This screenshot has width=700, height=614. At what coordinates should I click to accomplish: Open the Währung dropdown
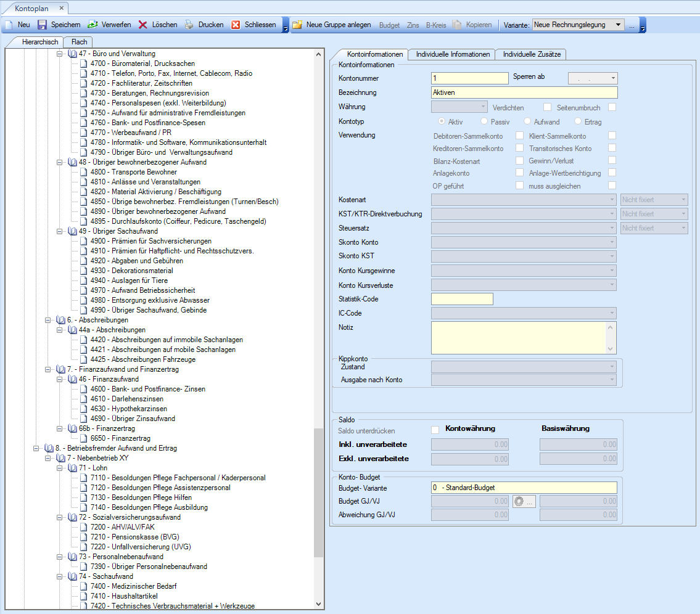[483, 107]
